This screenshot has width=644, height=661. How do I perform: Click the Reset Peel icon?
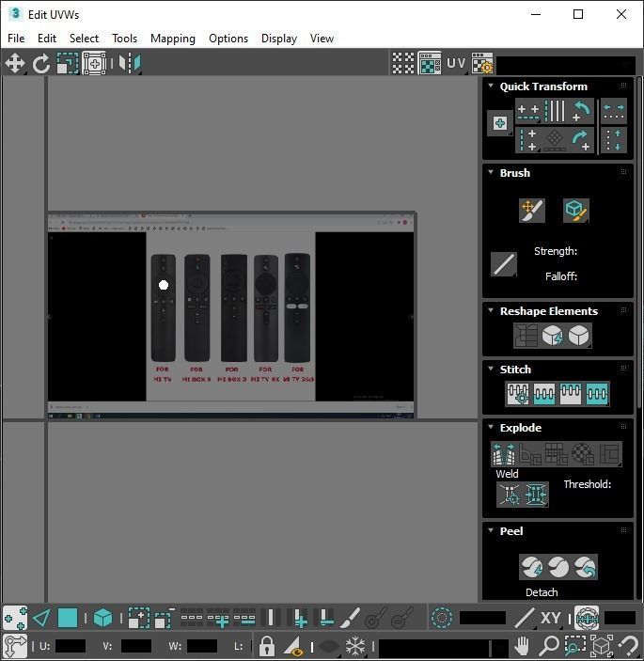(x=585, y=567)
